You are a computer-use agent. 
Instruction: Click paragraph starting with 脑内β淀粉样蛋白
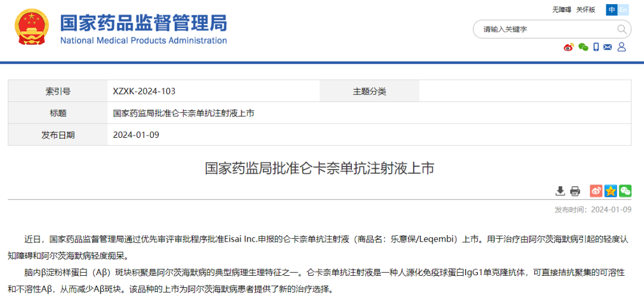tap(316, 281)
